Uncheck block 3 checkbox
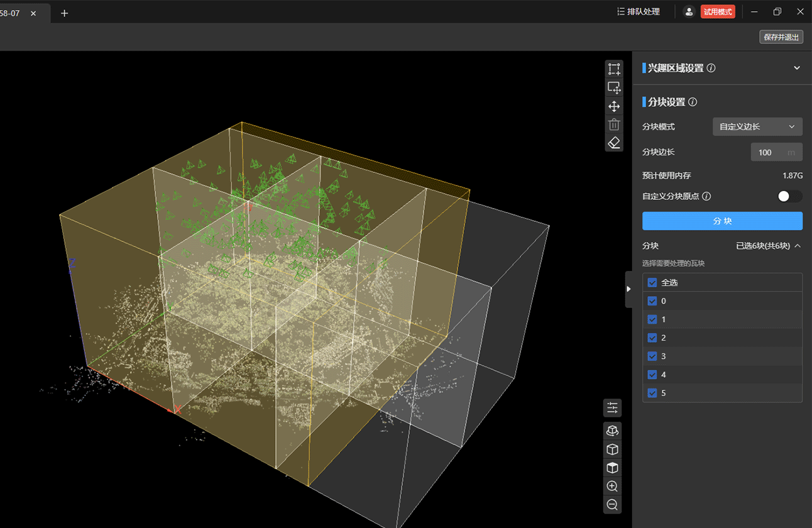The image size is (812, 528). pos(652,356)
